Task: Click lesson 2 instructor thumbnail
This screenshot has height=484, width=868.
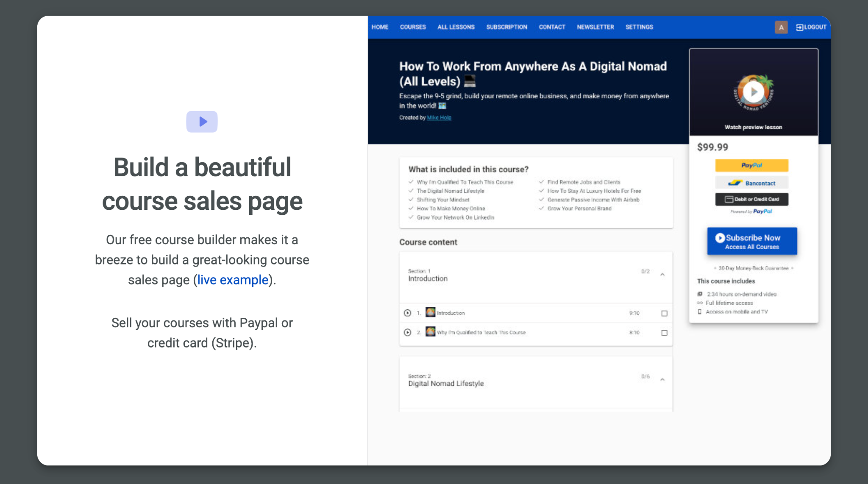Action: coord(430,332)
